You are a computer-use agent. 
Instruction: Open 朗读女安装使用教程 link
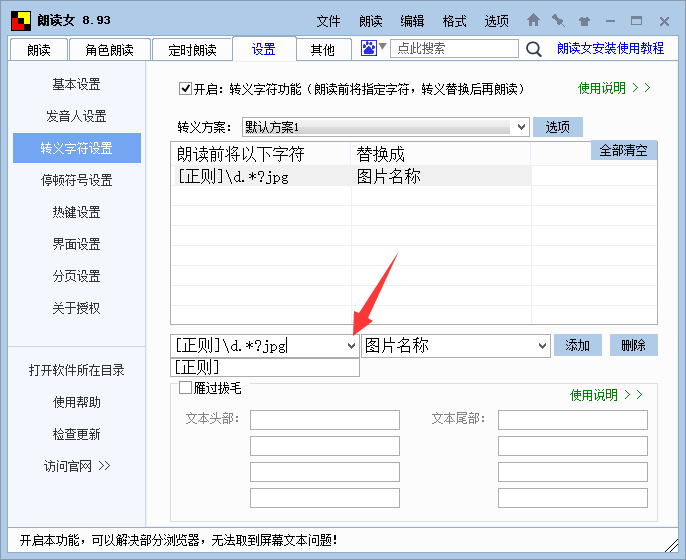click(x=610, y=48)
